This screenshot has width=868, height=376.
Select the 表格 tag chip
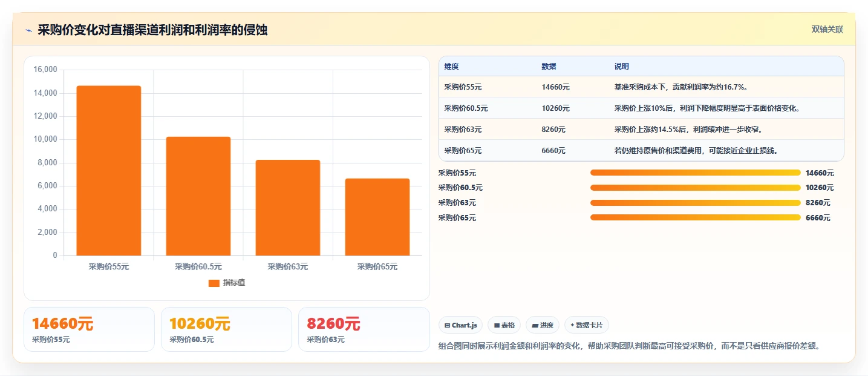[504, 325]
